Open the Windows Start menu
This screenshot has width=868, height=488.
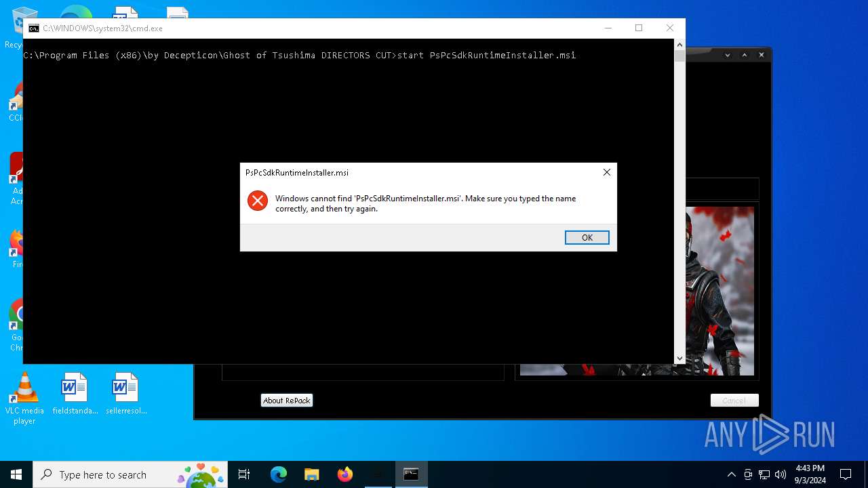[x=16, y=474]
